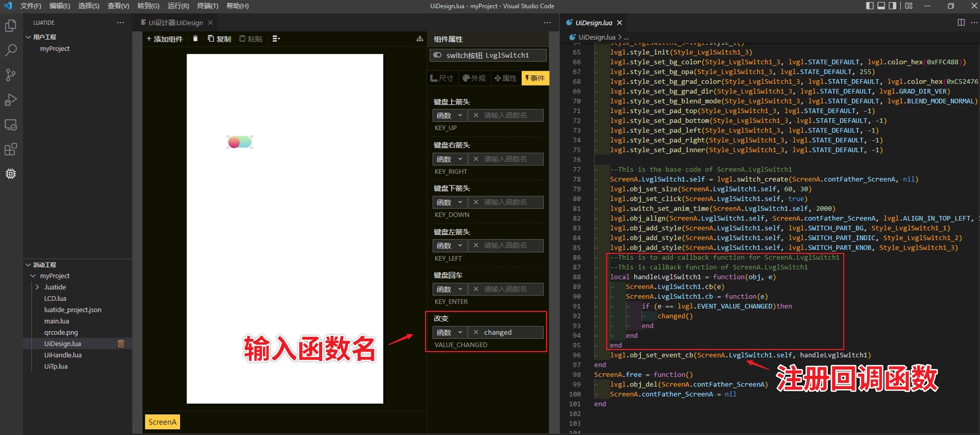
Task: Open the 函数 dropdown for KEY_UP event
Action: [x=450, y=115]
